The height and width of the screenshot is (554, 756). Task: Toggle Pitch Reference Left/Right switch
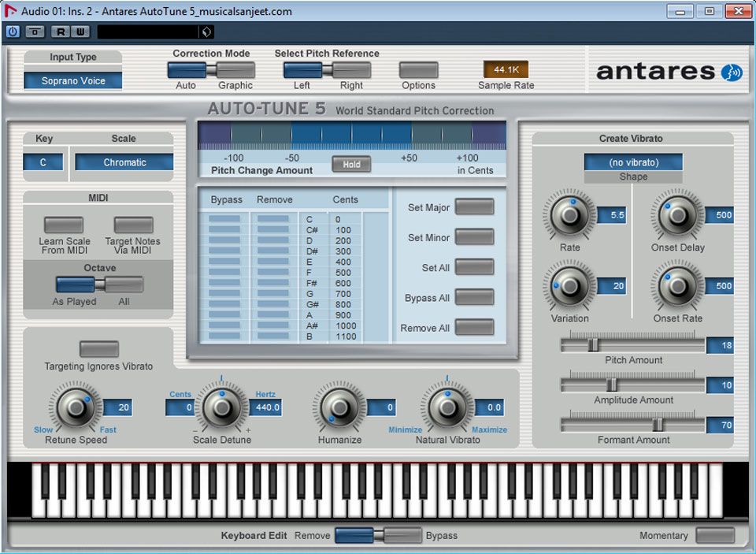click(327, 70)
